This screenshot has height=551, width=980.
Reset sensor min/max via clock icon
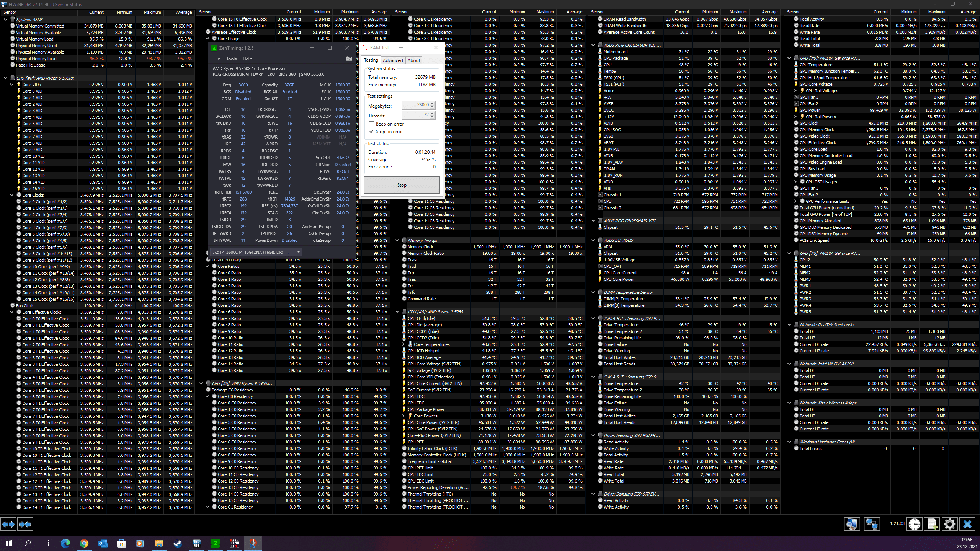point(915,524)
